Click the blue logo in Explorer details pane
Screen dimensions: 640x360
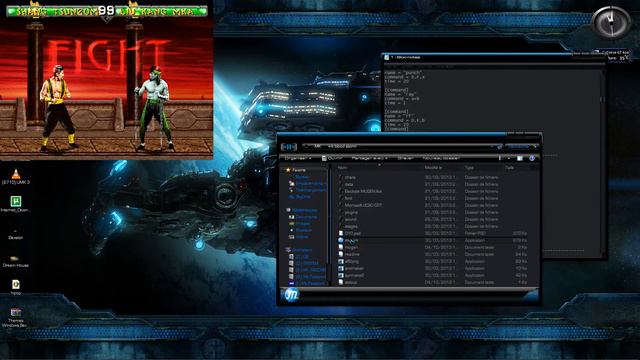tap(291, 295)
